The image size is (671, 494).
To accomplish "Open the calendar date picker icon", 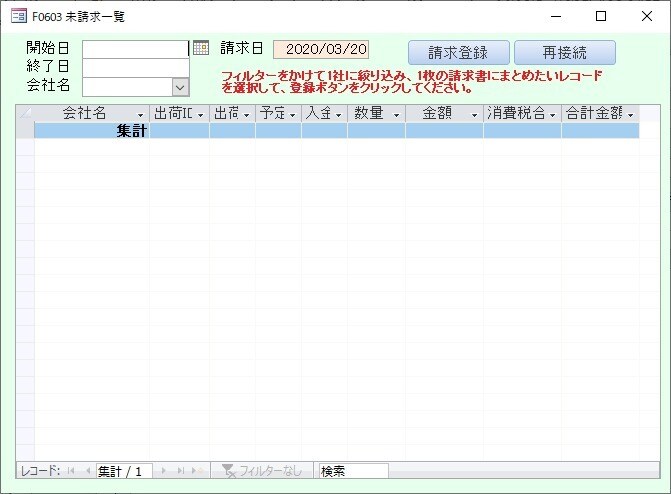I will 201,48.
